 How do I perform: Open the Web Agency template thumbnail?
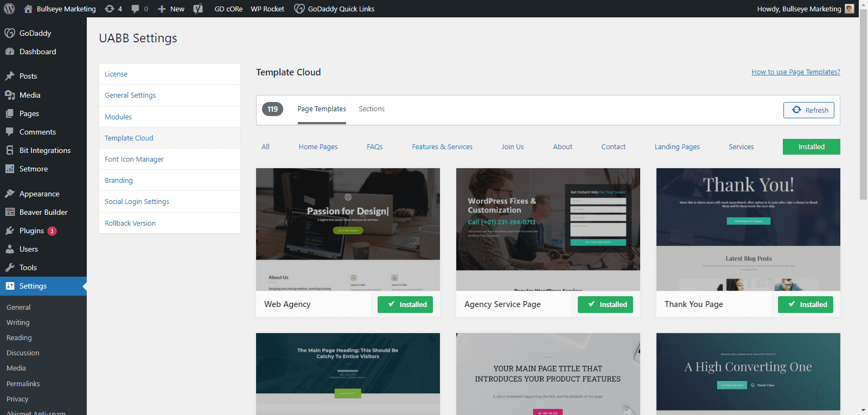(x=348, y=229)
